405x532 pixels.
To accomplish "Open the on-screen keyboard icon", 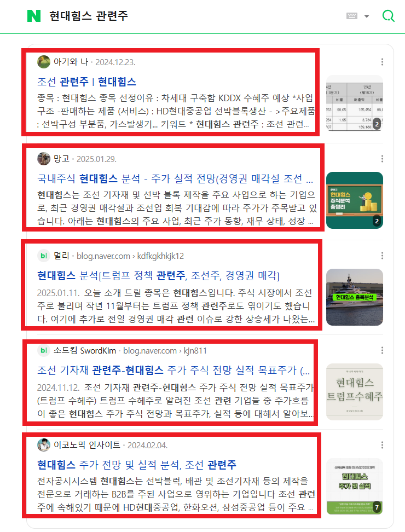I will click(x=352, y=16).
